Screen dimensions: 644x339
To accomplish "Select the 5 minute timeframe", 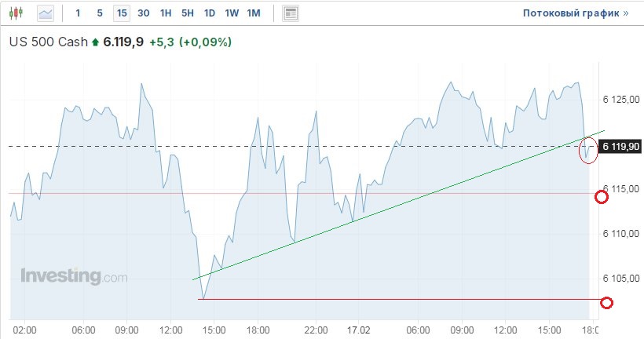I will coord(99,13).
